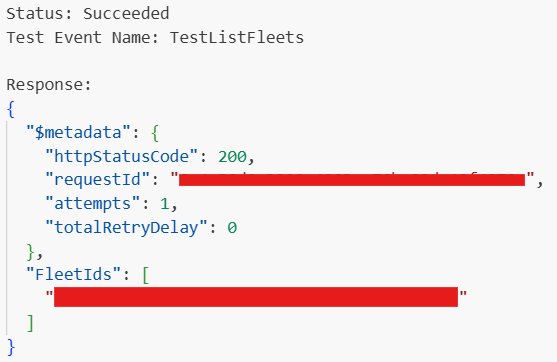Select the "attempts" key
The width and height of the screenshot is (557, 362).
coord(93,204)
